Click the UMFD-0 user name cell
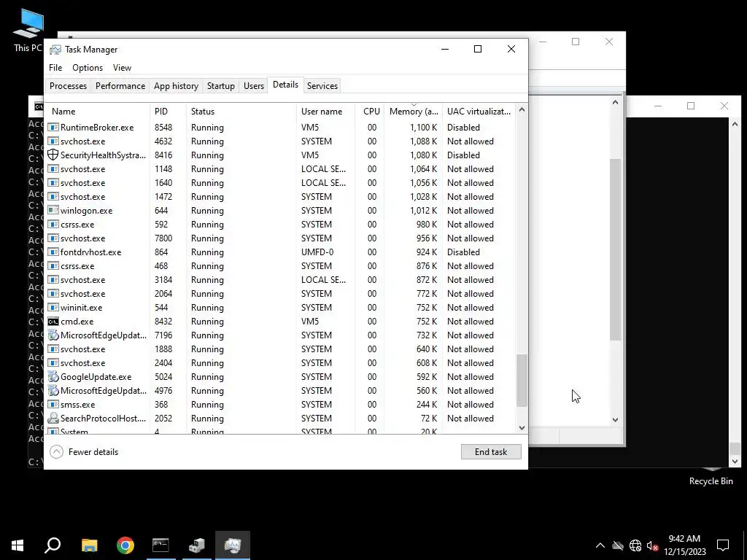Screen dimensions: 747x560 317,252
